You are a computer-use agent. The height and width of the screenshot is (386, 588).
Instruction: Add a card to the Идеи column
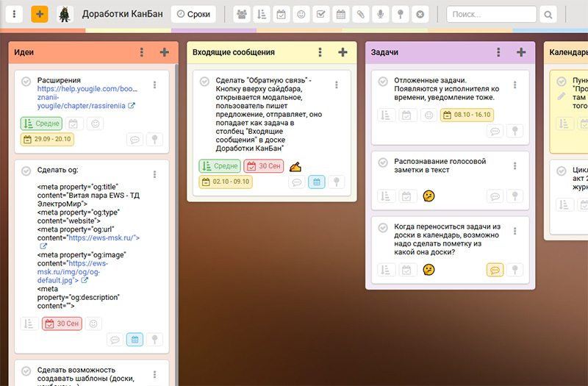164,52
